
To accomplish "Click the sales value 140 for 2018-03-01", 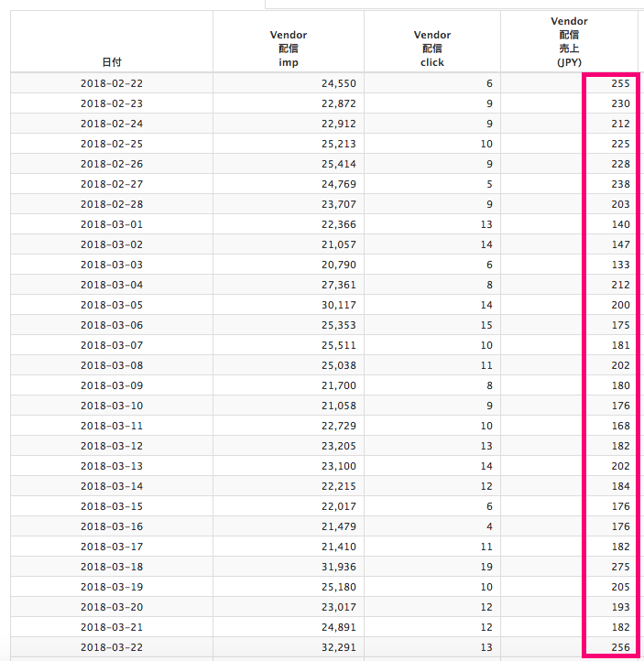I will click(621, 224).
